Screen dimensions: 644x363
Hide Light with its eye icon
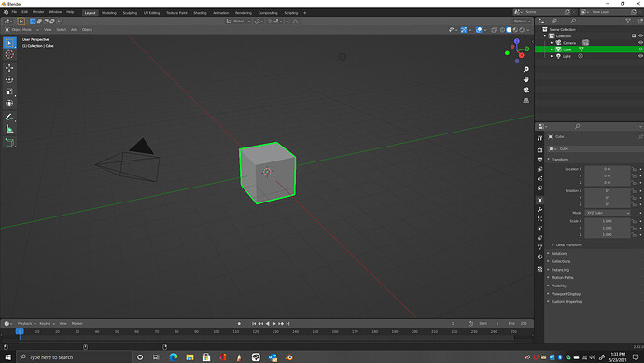(x=640, y=56)
